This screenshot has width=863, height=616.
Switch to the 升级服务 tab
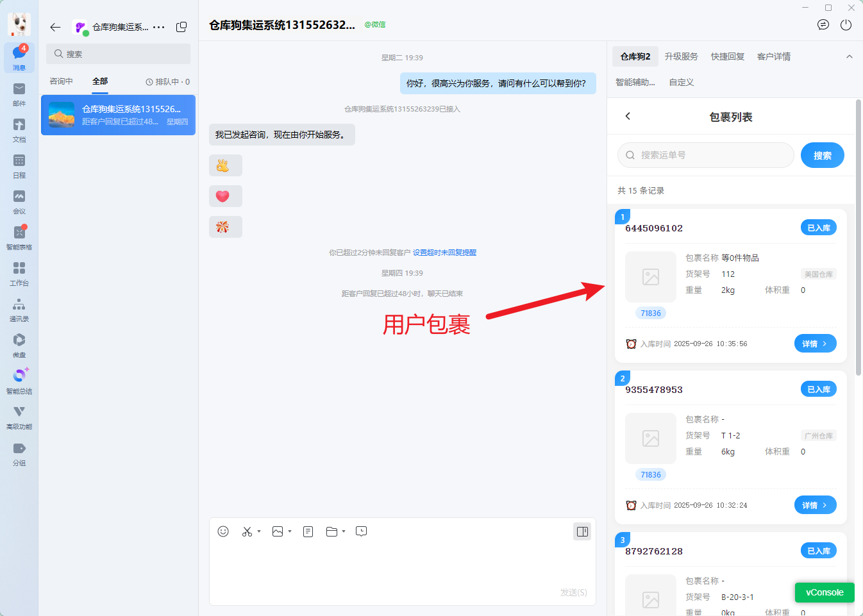pos(681,56)
